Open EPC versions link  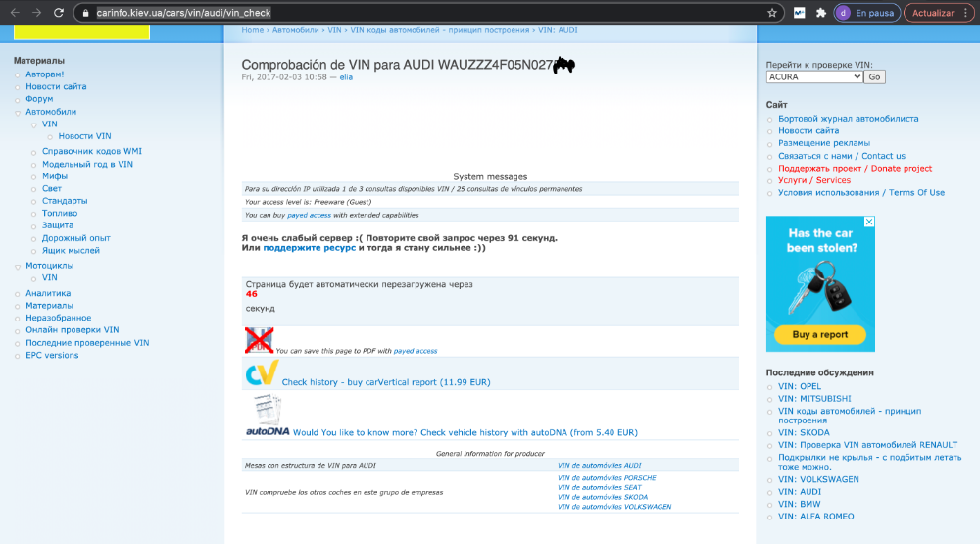point(52,355)
